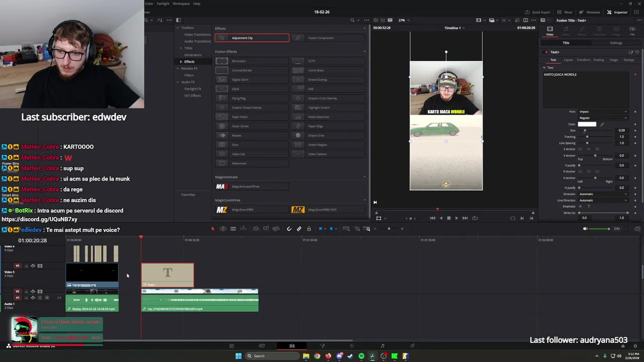Open the Direction Automatic dropdown
The width and height of the screenshot is (644, 362).
(x=603, y=194)
